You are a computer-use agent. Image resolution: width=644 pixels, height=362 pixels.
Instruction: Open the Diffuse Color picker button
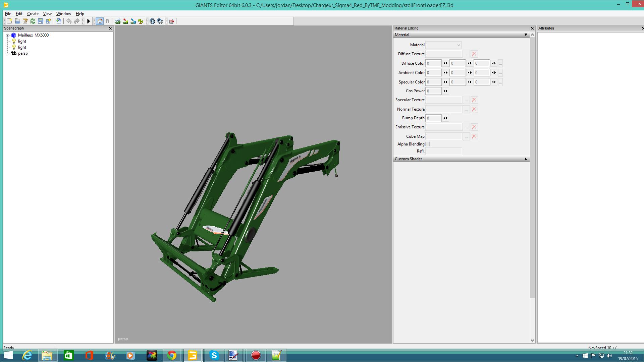coord(500,63)
